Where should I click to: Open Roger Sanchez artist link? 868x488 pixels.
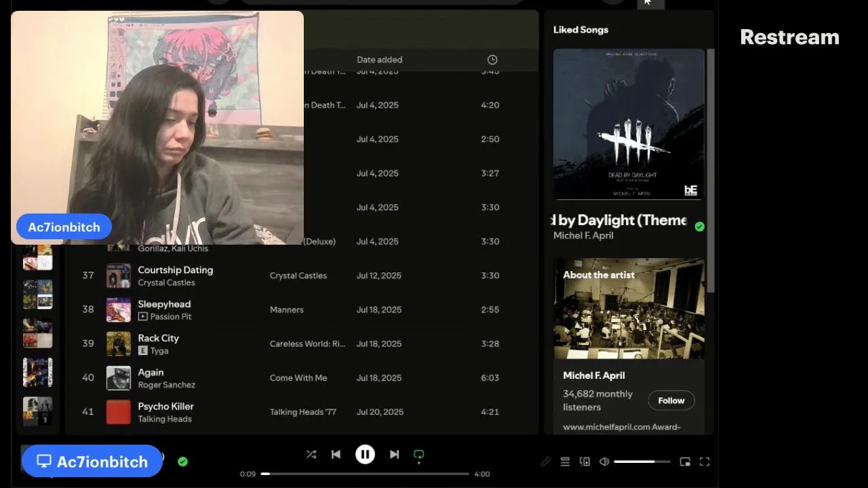tap(167, 385)
